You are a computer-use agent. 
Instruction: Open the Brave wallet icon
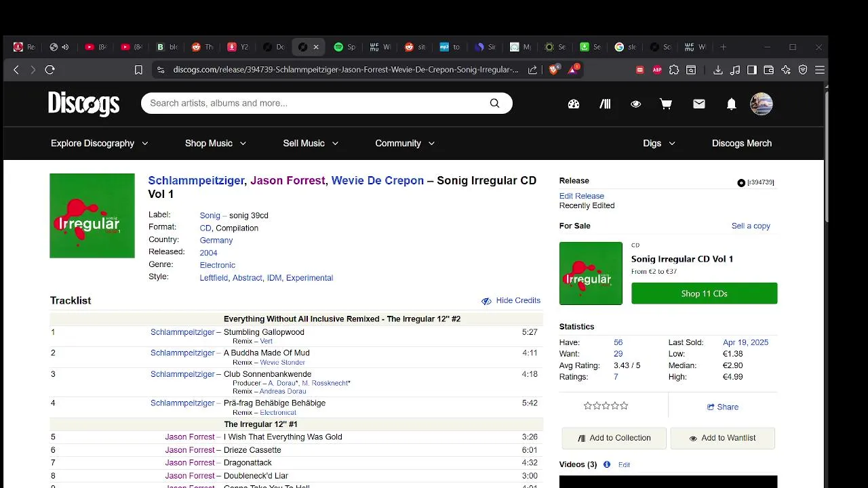coord(769,69)
